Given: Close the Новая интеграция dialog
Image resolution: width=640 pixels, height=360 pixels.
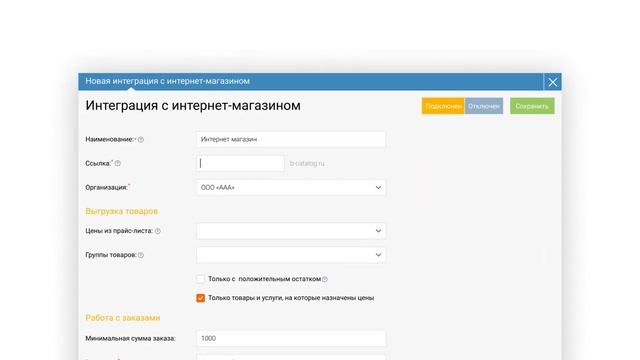Looking at the screenshot, I should click(x=553, y=82).
